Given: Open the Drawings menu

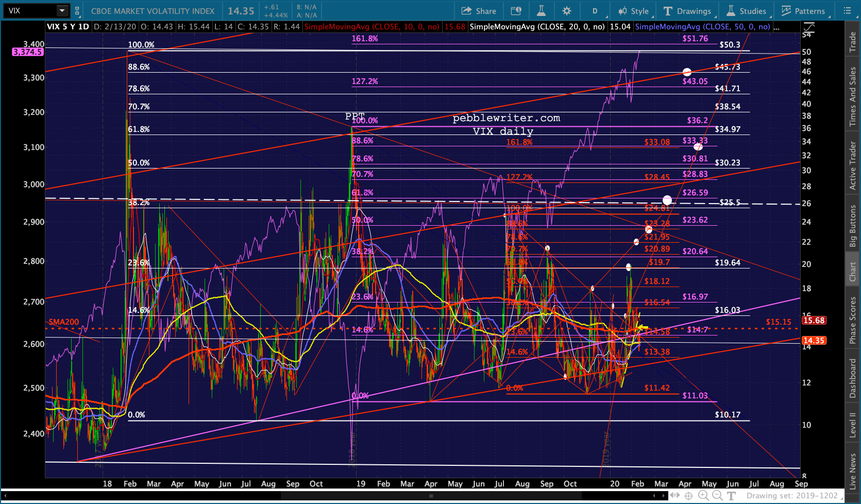Looking at the screenshot, I should point(687,11).
